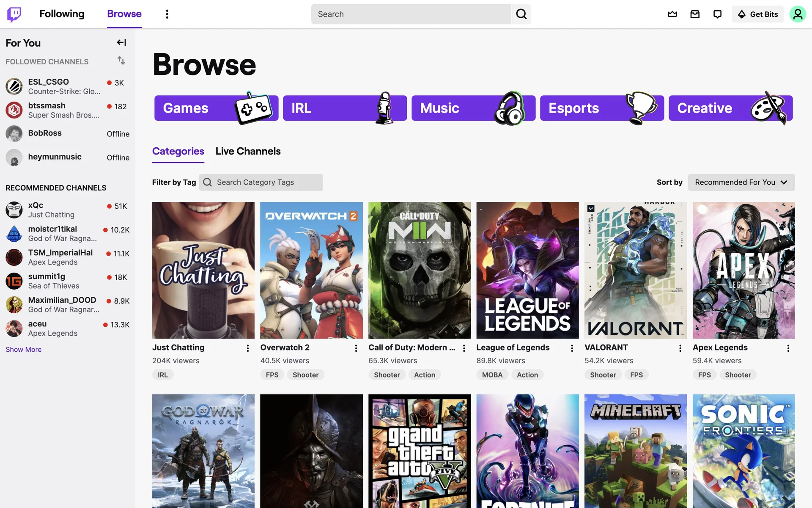Screen dimensions: 812x508
Task: Click the followed channels sort arrows
Action: tap(121, 61)
